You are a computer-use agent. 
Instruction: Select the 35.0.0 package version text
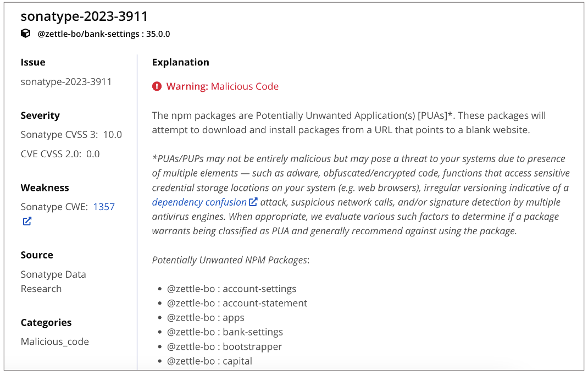(x=158, y=34)
